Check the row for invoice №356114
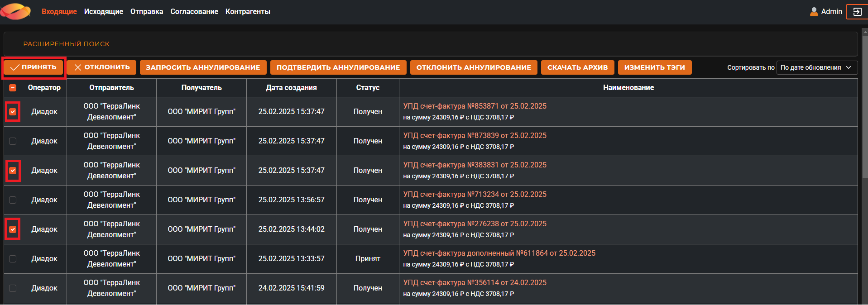 point(13,288)
